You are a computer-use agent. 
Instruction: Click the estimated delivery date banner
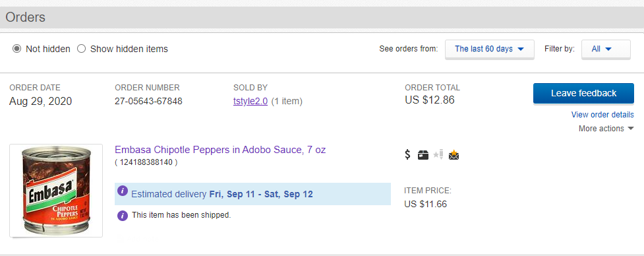pos(252,194)
